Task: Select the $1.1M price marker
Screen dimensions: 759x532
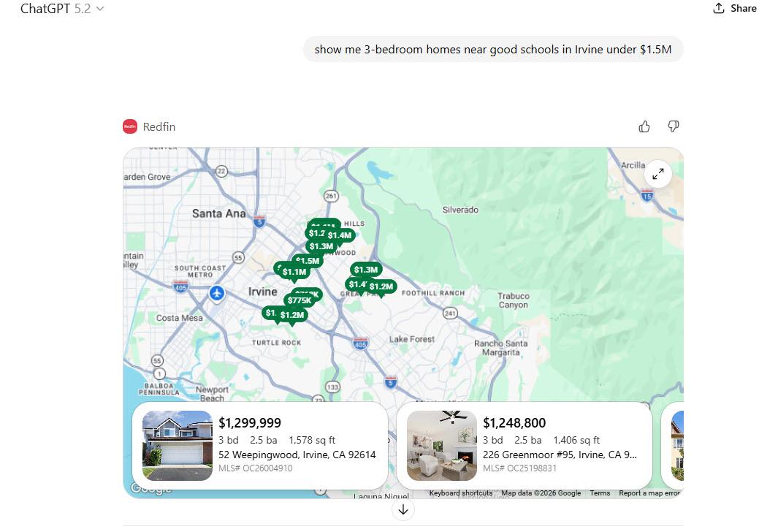Action: pos(294,272)
